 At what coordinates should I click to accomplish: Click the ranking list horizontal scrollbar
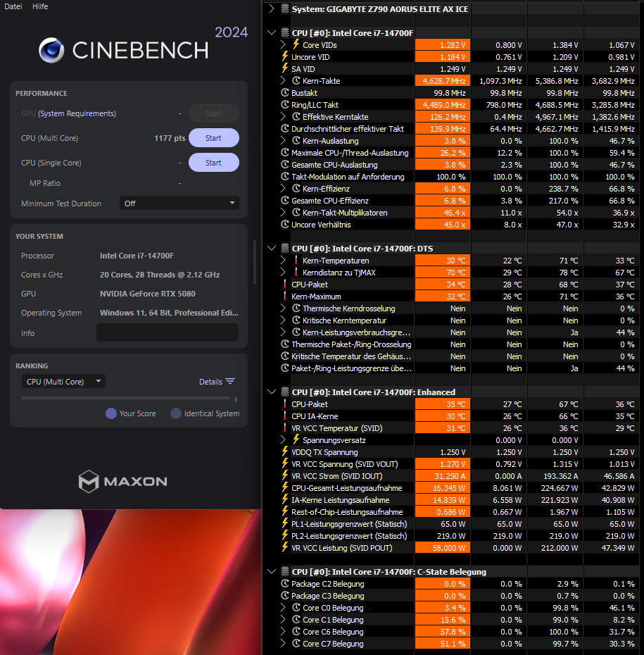[x=125, y=398]
